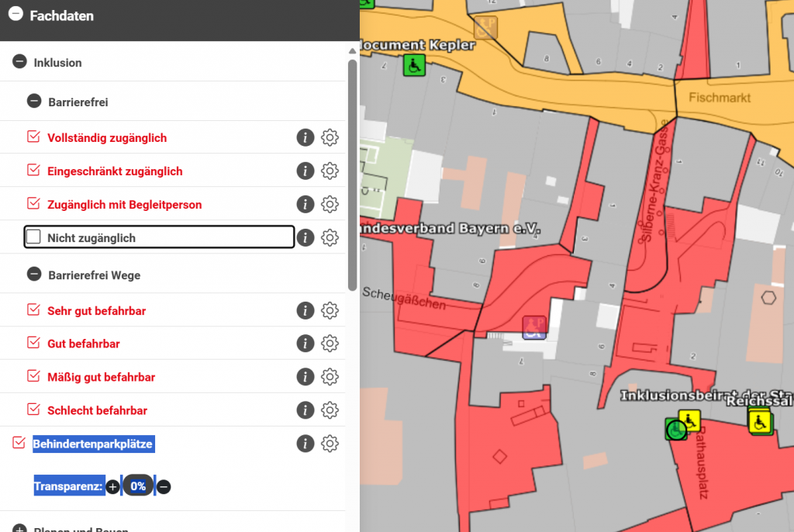Click Schlecht befahrbar layer label
Image resolution: width=794 pixels, height=532 pixels.
(x=97, y=411)
